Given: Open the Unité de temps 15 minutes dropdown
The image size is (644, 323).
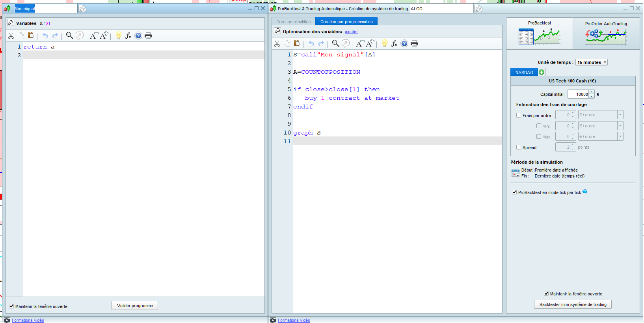Looking at the screenshot, I should pyautogui.click(x=592, y=62).
